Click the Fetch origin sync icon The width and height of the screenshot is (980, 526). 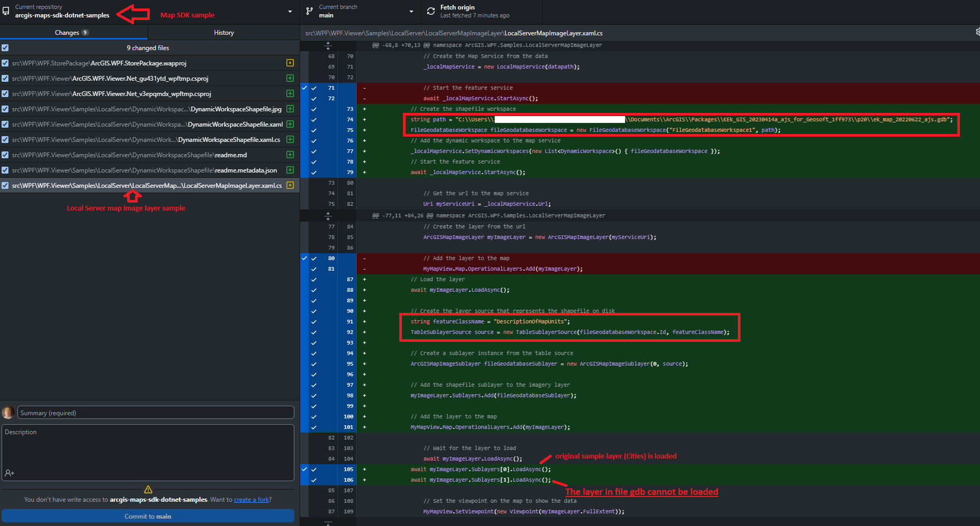click(430, 11)
